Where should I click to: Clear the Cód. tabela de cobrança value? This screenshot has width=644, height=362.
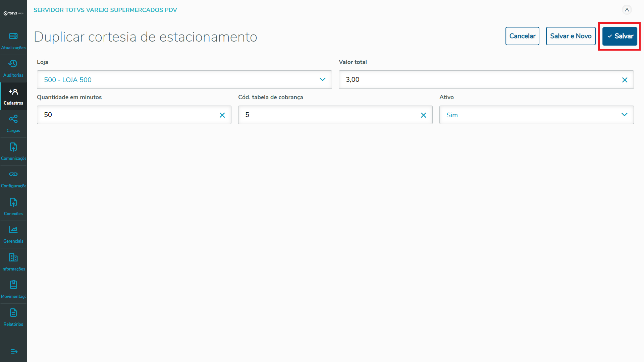423,115
